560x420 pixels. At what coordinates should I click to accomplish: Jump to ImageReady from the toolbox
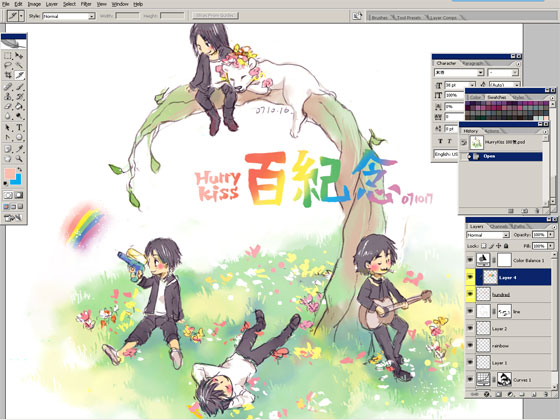(x=13, y=218)
